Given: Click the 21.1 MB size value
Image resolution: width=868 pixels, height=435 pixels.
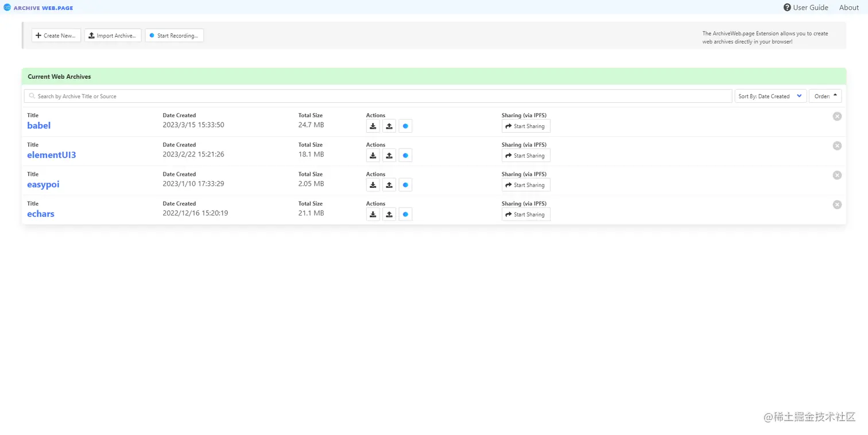Looking at the screenshot, I should pyautogui.click(x=311, y=213).
